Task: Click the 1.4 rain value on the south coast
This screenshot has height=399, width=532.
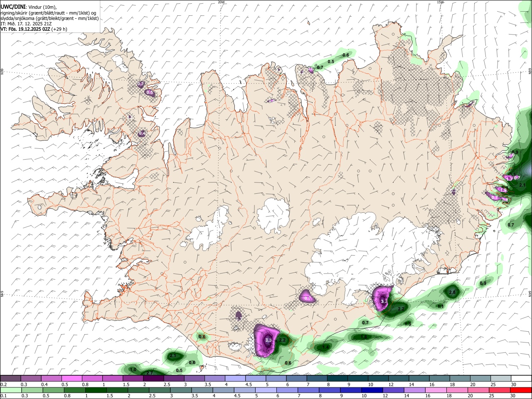Action: coord(325,347)
